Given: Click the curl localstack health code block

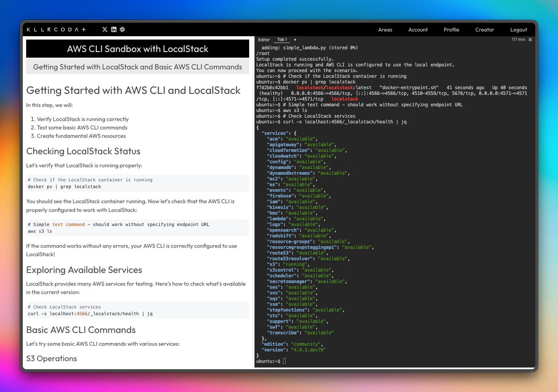Looking at the screenshot, I should [x=138, y=310].
